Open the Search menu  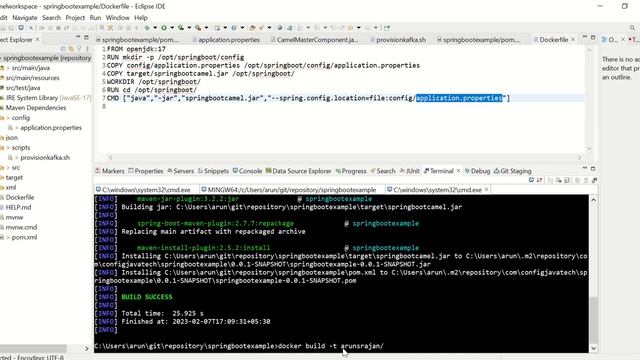(51, 18)
